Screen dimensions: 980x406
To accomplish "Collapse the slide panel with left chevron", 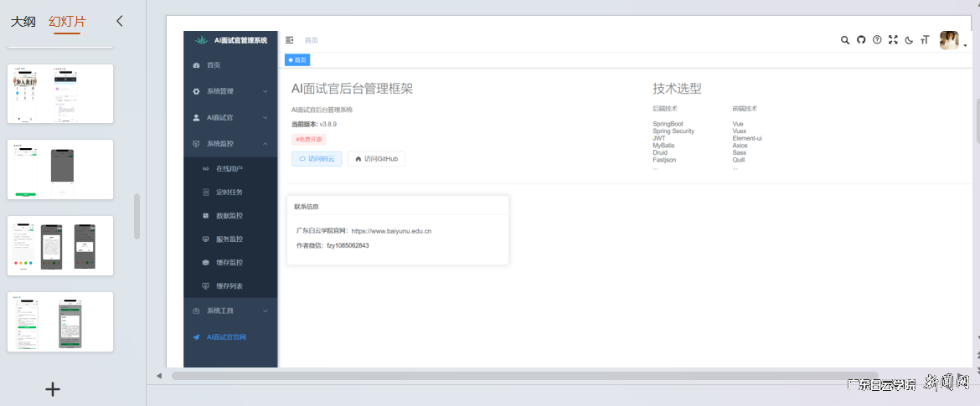I will pyautogui.click(x=120, y=21).
